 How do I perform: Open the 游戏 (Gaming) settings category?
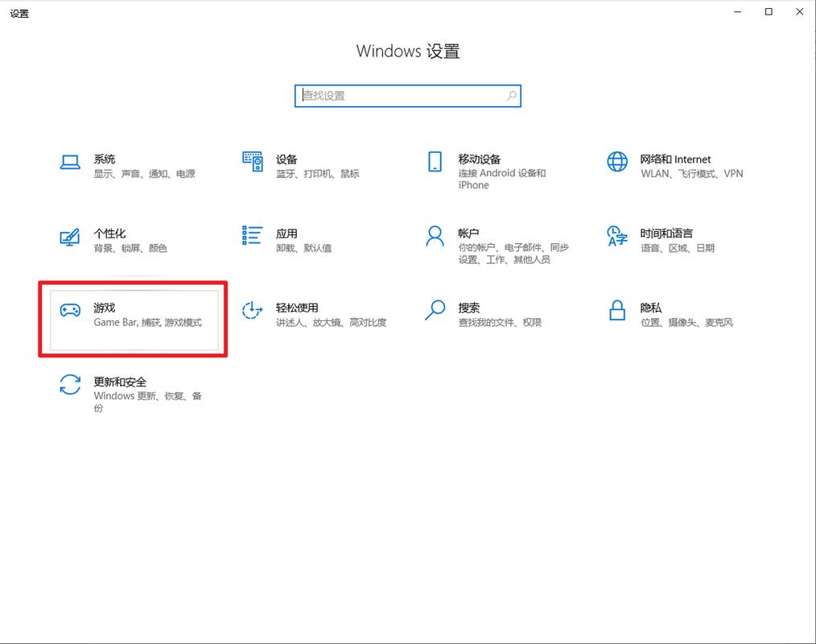click(x=133, y=318)
